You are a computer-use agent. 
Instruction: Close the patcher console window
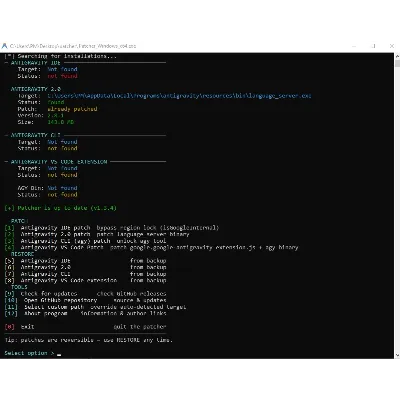[392, 46]
